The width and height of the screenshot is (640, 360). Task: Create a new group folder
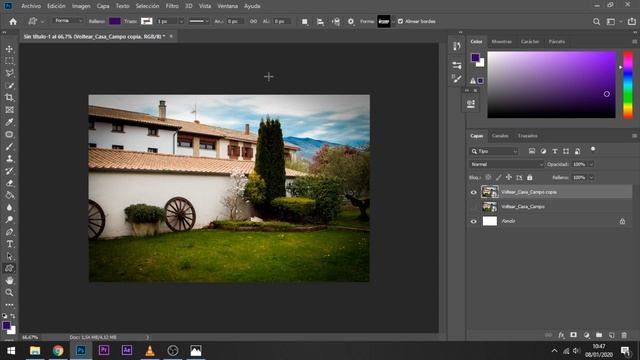click(x=599, y=335)
